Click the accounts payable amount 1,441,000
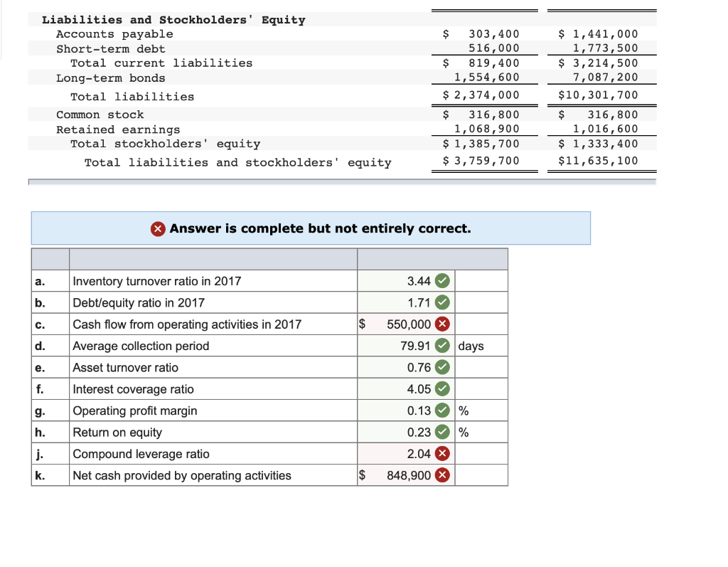728x567 pixels. point(606,34)
